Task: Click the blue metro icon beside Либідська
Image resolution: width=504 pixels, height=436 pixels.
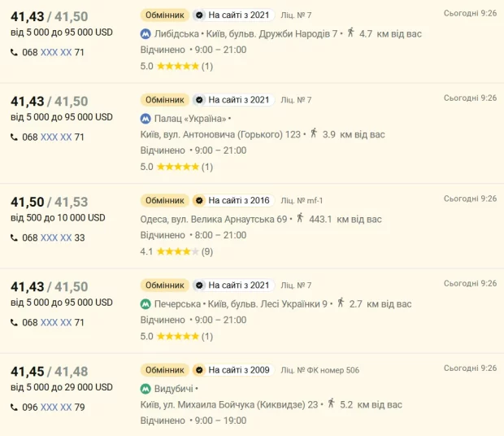Action: (146, 34)
